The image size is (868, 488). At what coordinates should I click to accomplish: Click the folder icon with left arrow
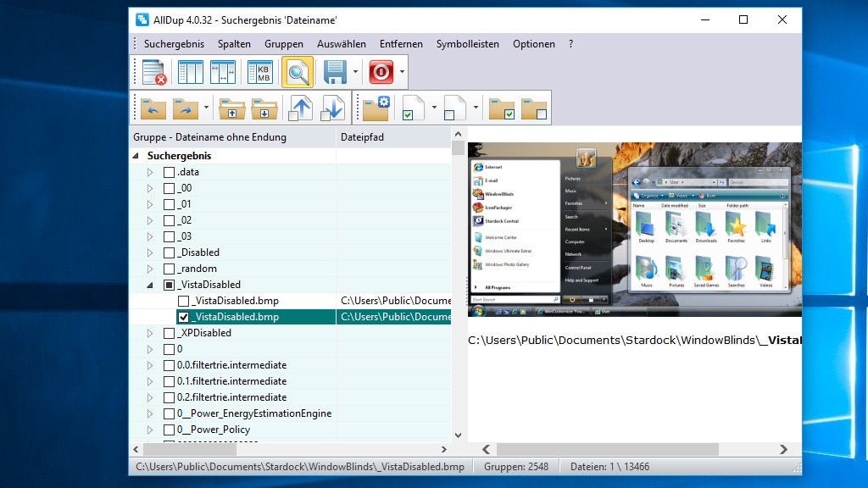click(x=153, y=108)
